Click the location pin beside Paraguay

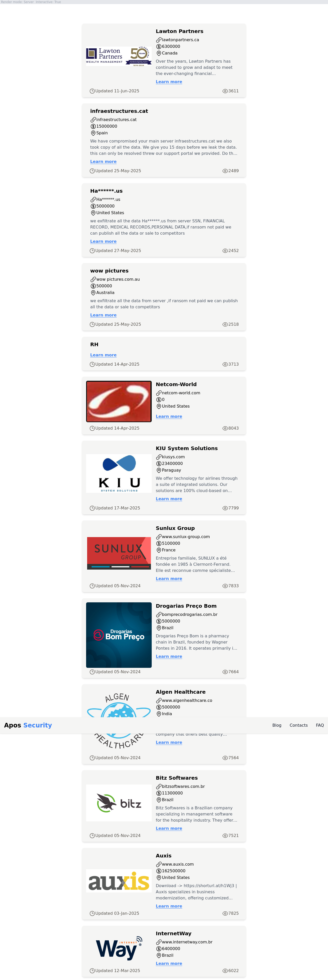158,471
